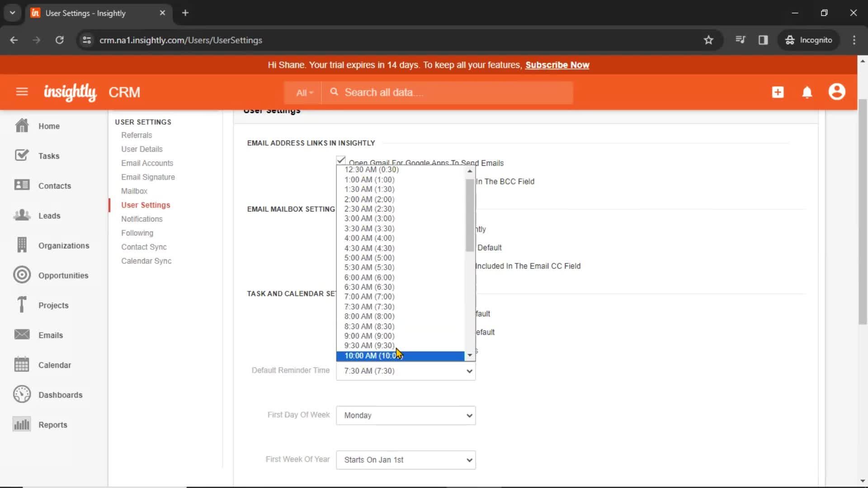Image resolution: width=868 pixels, height=488 pixels.
Task: Open User Details settings page
Action: (142, 149)
